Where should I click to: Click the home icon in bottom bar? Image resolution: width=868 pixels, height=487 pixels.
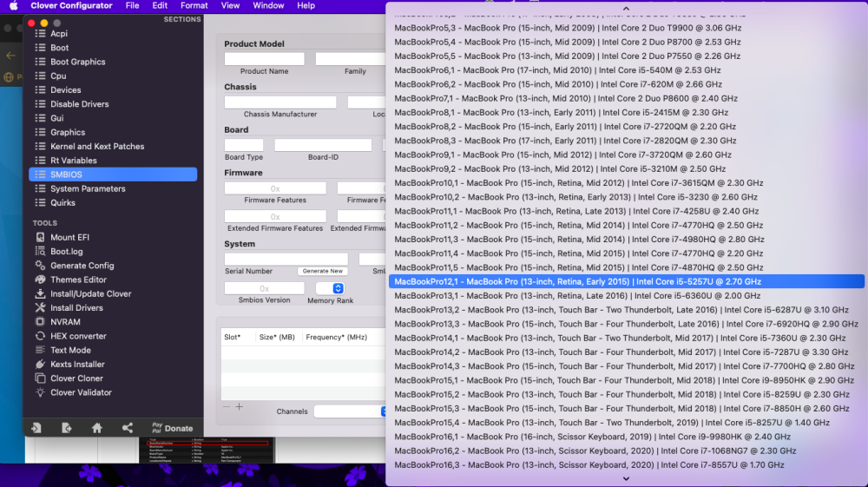97,428
